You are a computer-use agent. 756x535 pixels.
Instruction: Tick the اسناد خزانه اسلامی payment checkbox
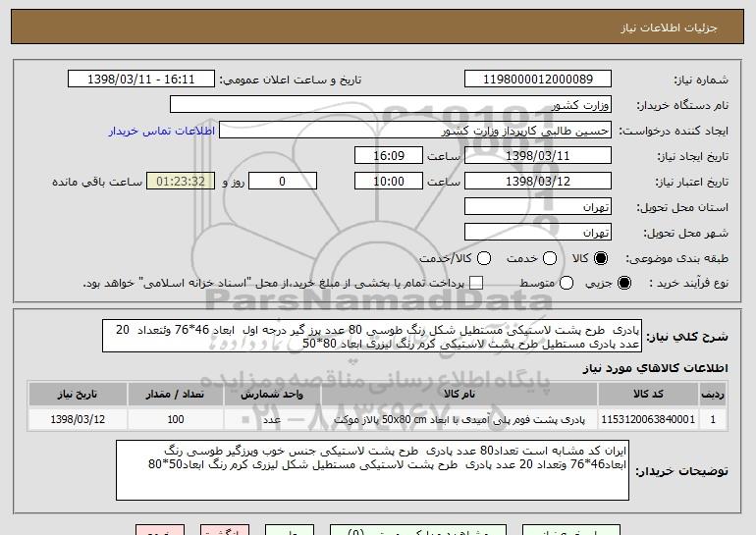tap(476, 283)
